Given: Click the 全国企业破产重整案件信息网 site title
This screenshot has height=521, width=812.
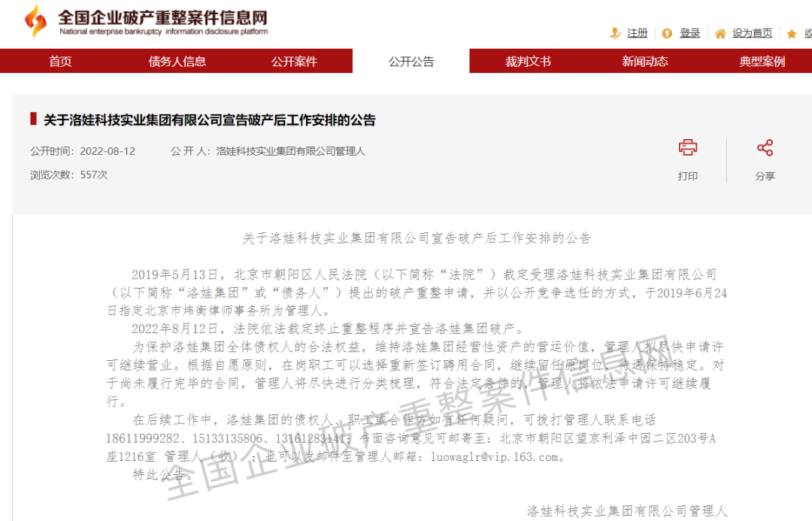Looking at the screenshot, I should pos(162,17).
